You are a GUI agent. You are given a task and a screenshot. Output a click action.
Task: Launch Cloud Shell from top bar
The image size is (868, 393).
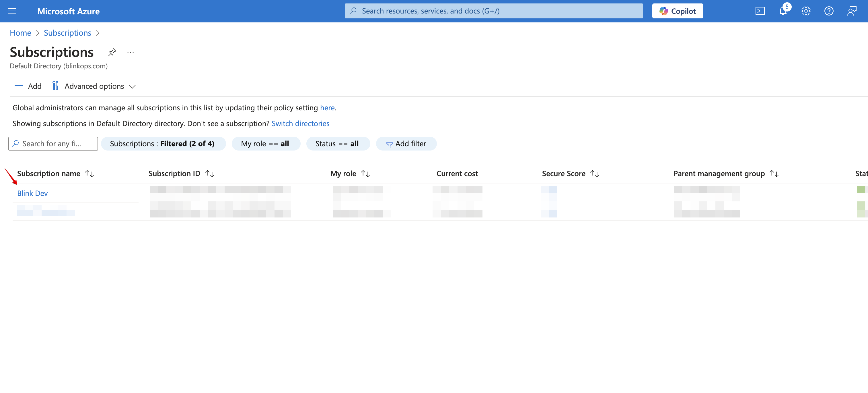coord(760,11)
